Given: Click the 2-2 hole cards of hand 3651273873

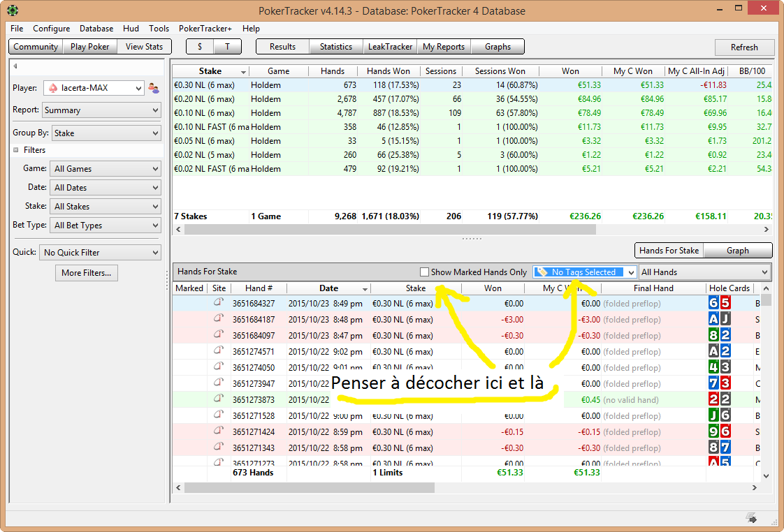Looking at the screenshot, I should pos(720,399).
